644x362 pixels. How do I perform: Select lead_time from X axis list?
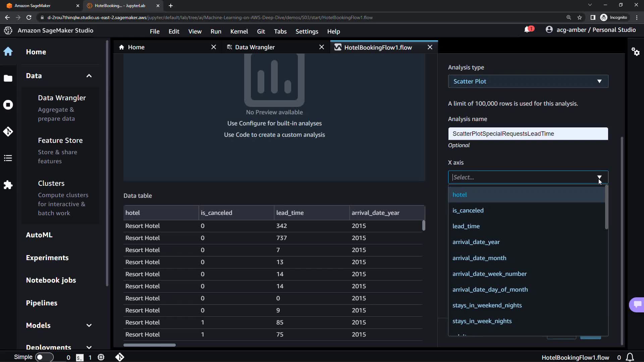[466, 226]
